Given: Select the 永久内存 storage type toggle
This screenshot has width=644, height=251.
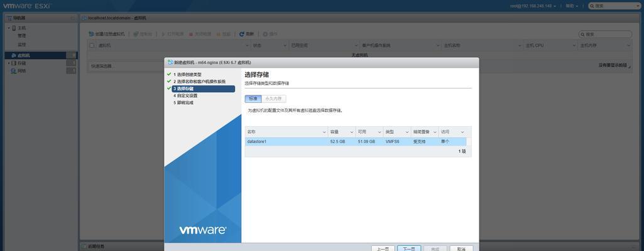Looking at the screenshot, I should tap(274, 99).
